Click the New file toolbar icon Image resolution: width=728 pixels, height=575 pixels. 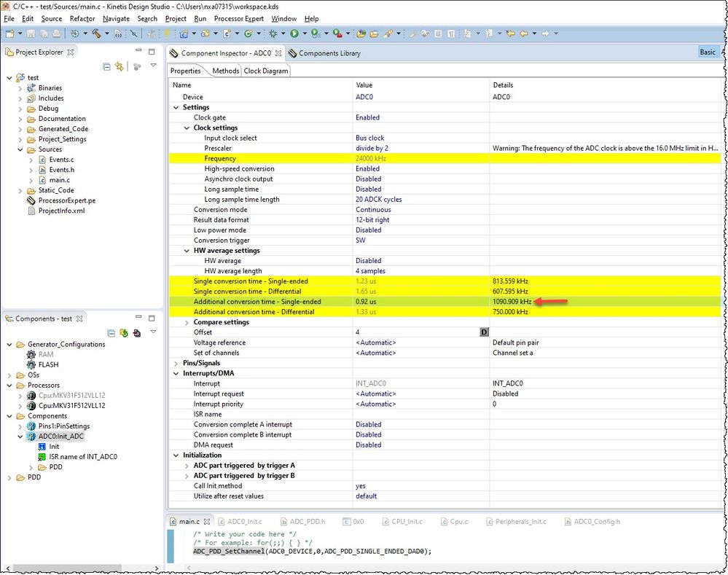(9, 34)
